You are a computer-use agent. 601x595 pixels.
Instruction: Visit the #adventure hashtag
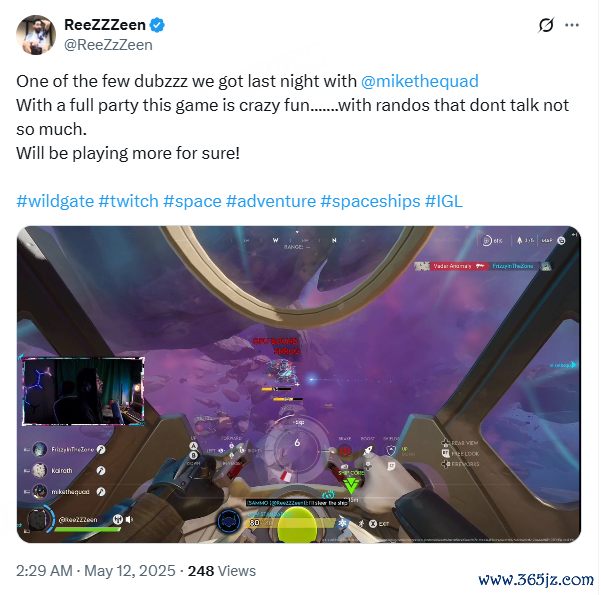271,201
